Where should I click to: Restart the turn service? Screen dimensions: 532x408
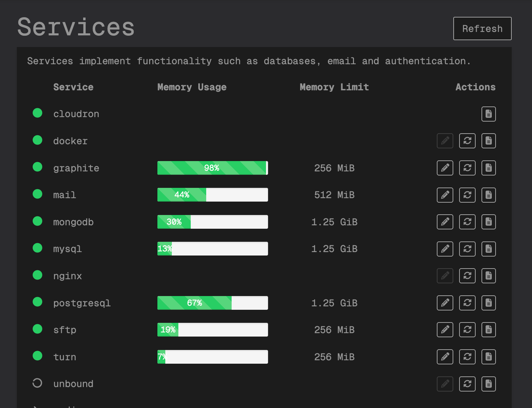pyautogui.click(x=467, y=357)
